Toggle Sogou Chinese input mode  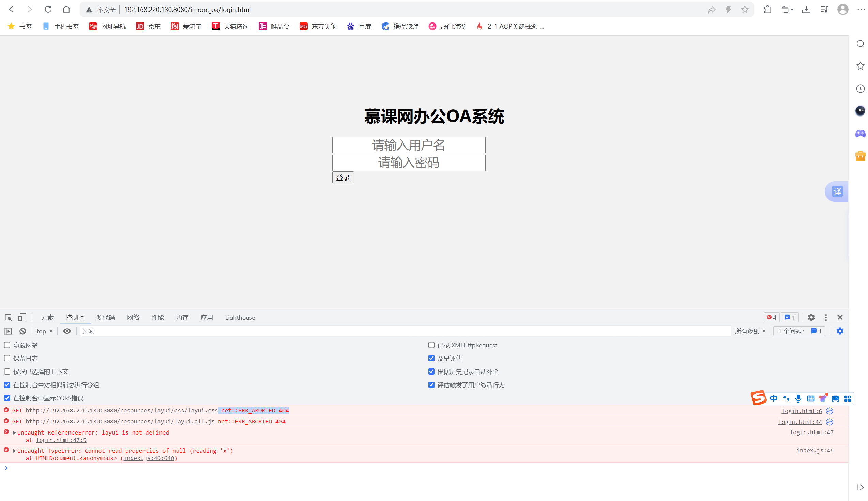[774, 398]
